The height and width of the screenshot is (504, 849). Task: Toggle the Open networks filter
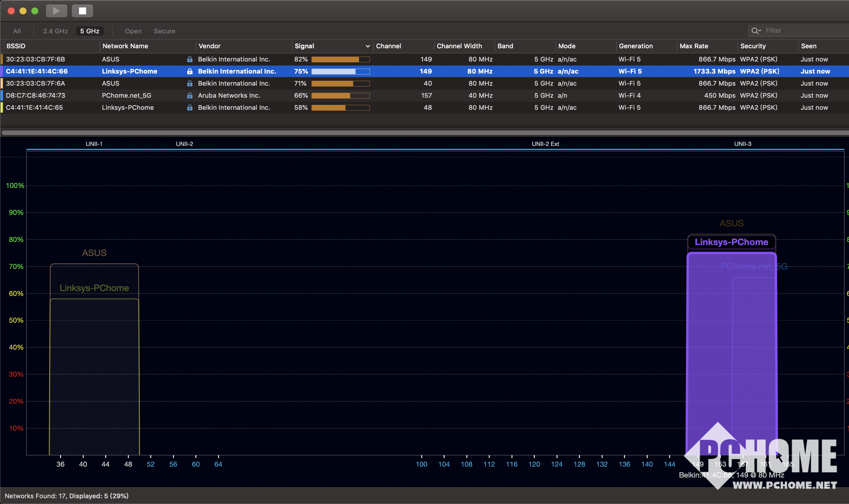click(133, 31)
